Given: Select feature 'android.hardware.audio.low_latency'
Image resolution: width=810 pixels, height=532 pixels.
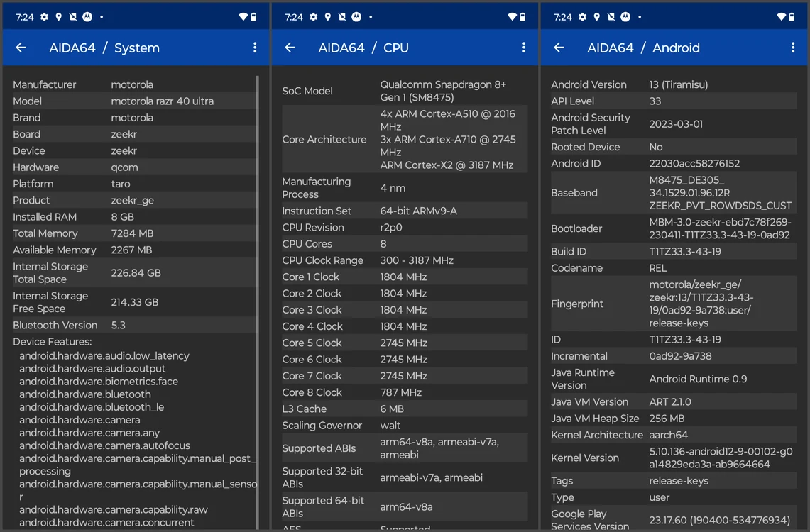Looking at the screenshot, I should (x=104, y=355).
